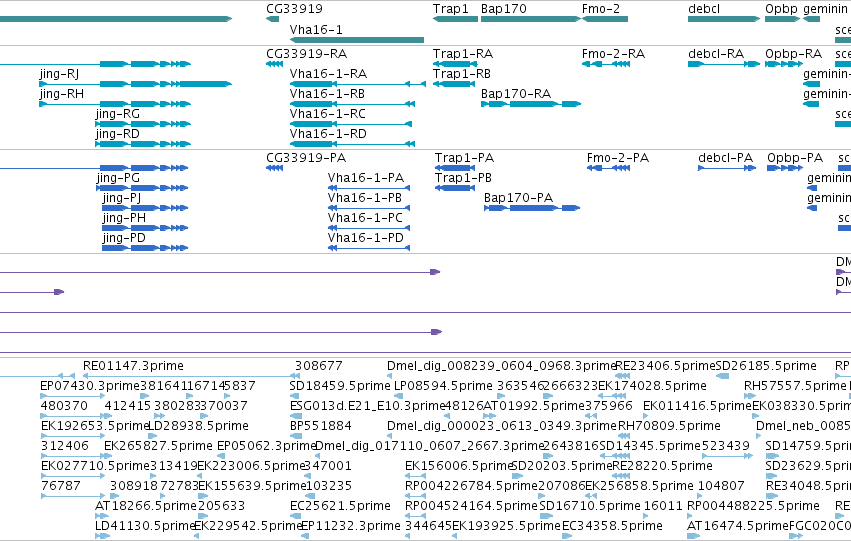The height and width of the screenshot is (541, 851).
Task: Click the Bap170-RA transcript glyph
Action: 531,104
